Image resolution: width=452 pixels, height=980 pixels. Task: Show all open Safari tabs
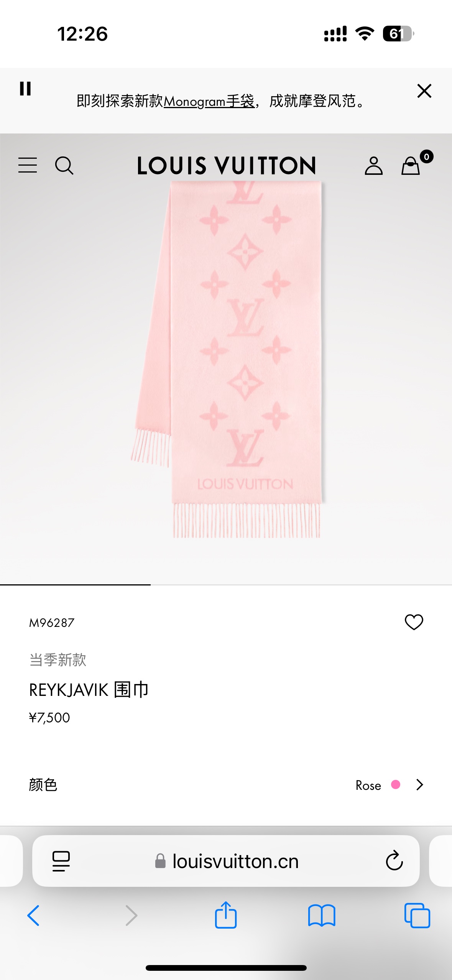[417, 916]
